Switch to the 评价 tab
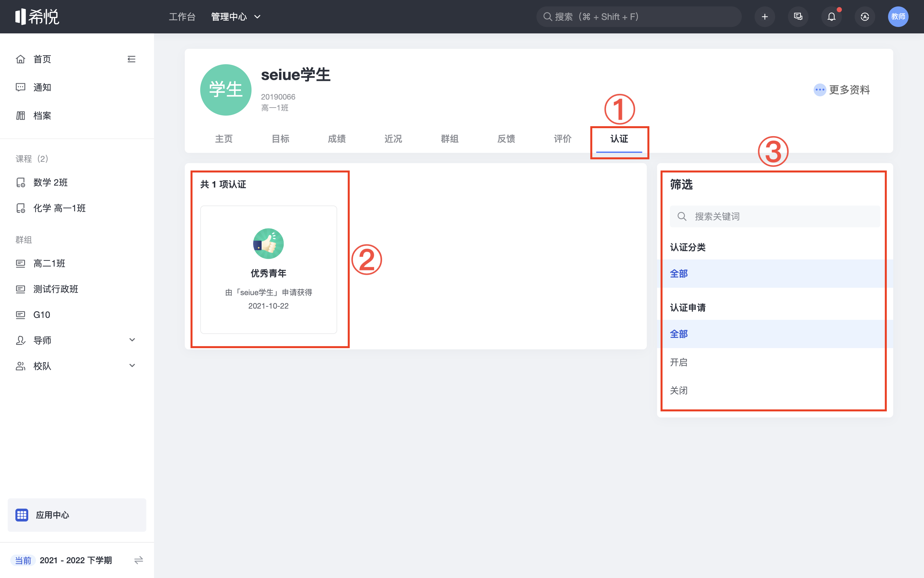 563,139
